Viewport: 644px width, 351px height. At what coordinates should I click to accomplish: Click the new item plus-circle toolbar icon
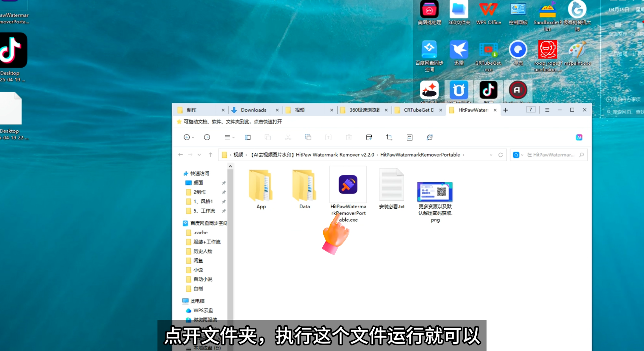(x=187, y=137)
